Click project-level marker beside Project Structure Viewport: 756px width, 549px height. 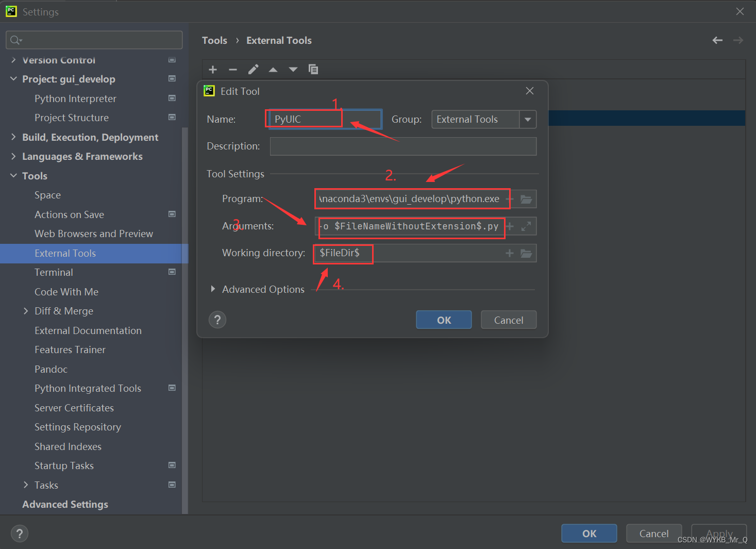click(172, 117)
